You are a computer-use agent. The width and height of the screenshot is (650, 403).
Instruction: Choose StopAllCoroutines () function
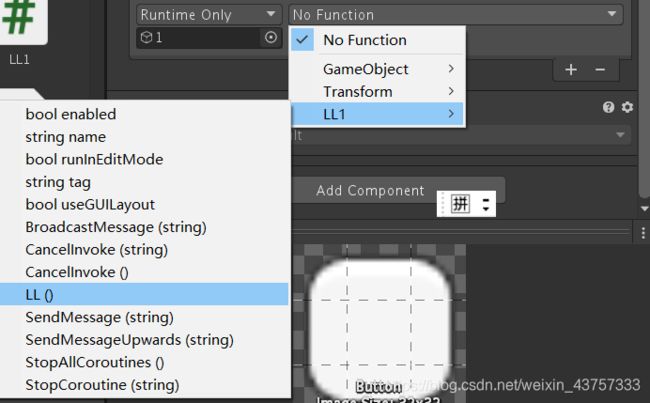click(144, 362)
